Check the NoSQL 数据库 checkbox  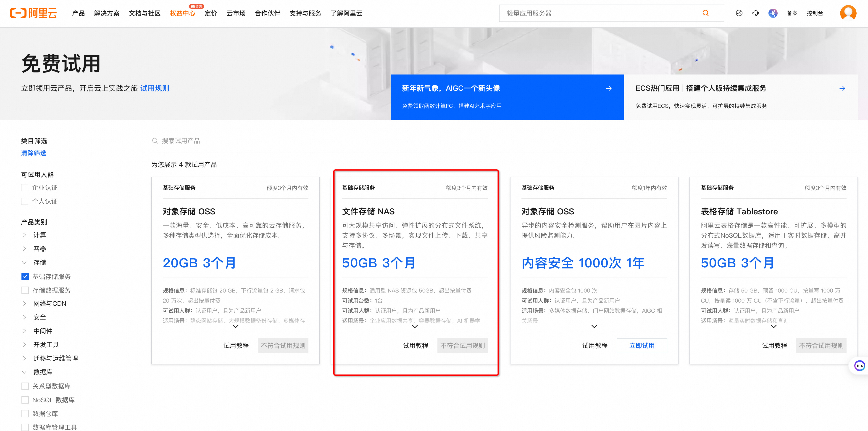[x=25, y=400]
